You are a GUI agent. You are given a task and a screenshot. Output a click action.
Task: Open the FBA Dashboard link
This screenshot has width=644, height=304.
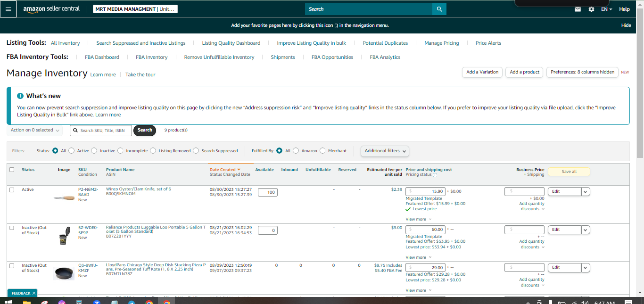[102, 57]
